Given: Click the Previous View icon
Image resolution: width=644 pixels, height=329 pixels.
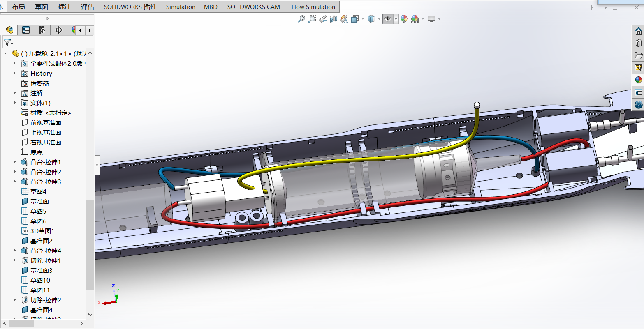Looking at the screenshot, I should click(x=323, y=19).
